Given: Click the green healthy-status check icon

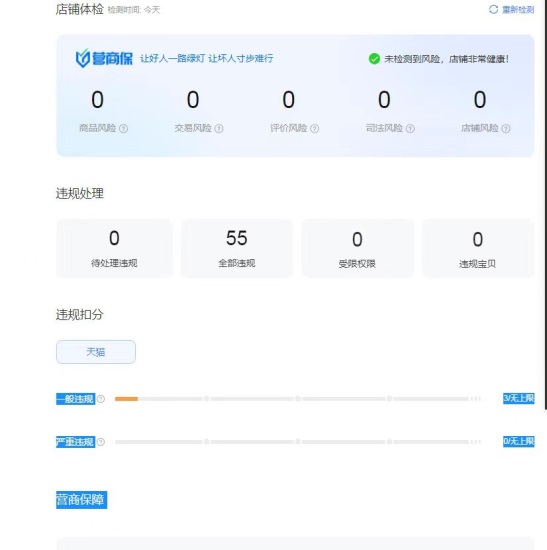Looking at the screenshot, I should pos(374,59).
